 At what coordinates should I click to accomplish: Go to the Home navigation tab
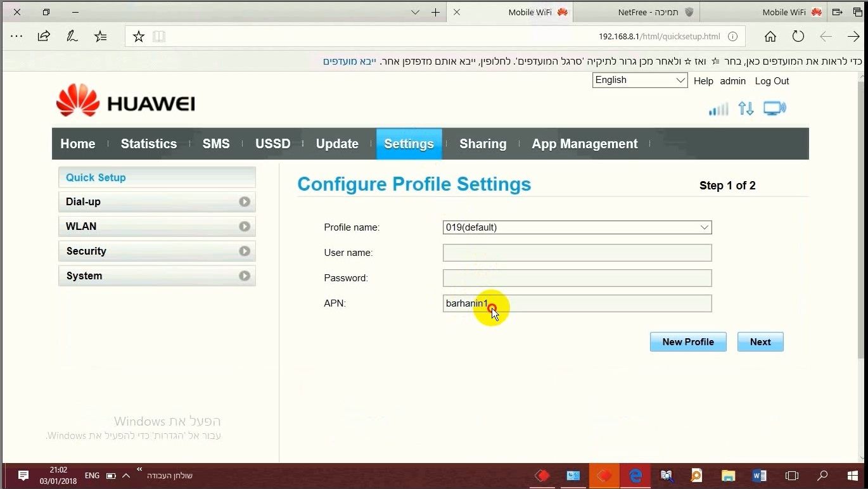click(x=78, y=144)
